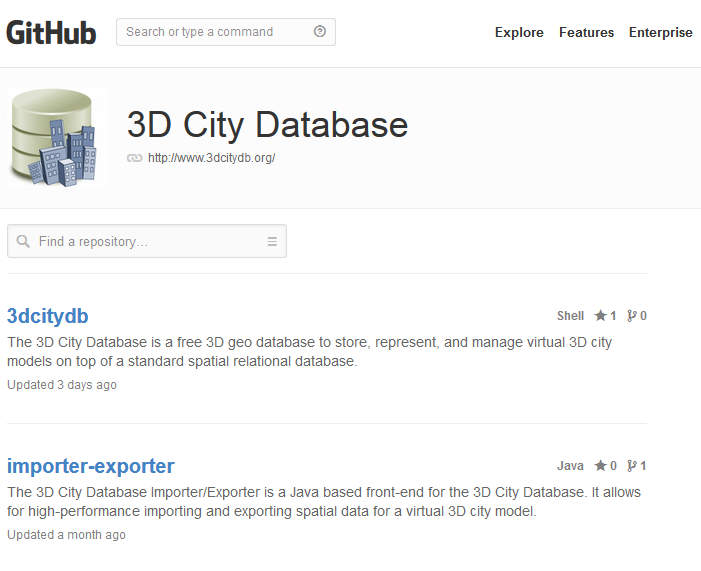Viewport: 701px width, 571px height.
Task: View forks of the 3dcitydb repository
Action: click(x=637, y=316)
